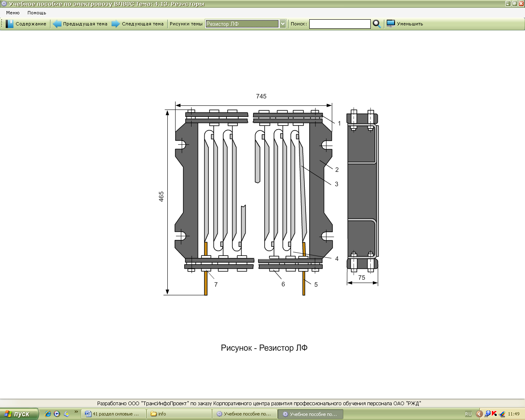This screenshot has width=525, height=420.
Task: Switch to the info folder taskbar item
Action: click(x=179, y=414)
